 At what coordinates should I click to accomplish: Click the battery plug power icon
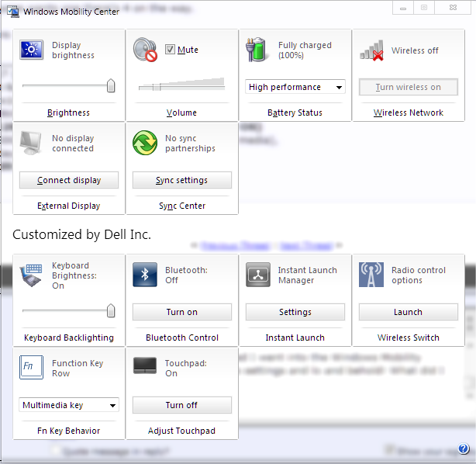point(257,50)
